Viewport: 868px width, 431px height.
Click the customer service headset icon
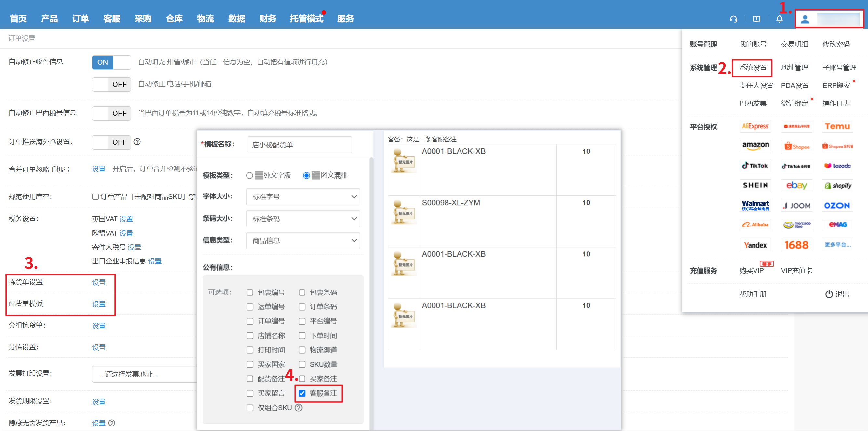coord(733,19)
